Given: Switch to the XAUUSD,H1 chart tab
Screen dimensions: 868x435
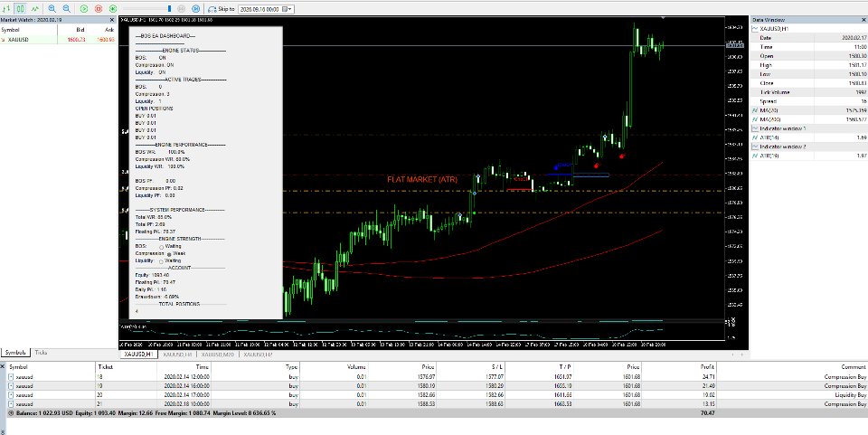Looking at the screenshot, I should (x=137, y=355).
